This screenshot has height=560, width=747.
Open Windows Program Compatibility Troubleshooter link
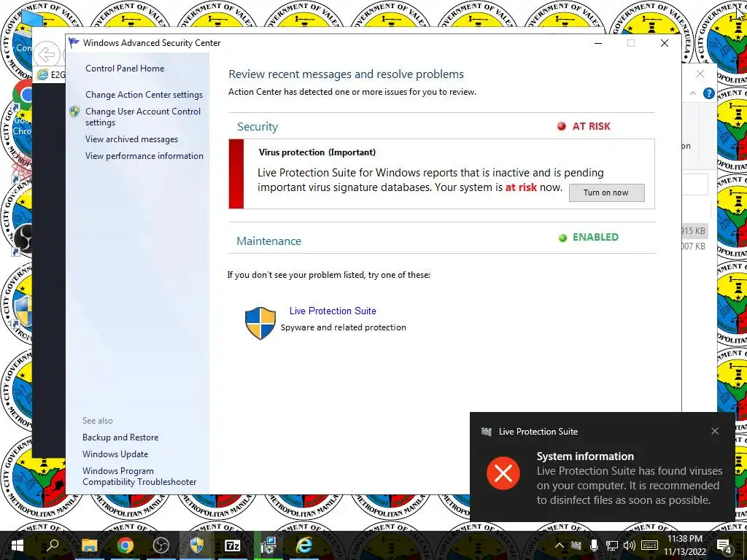point(139,476)
